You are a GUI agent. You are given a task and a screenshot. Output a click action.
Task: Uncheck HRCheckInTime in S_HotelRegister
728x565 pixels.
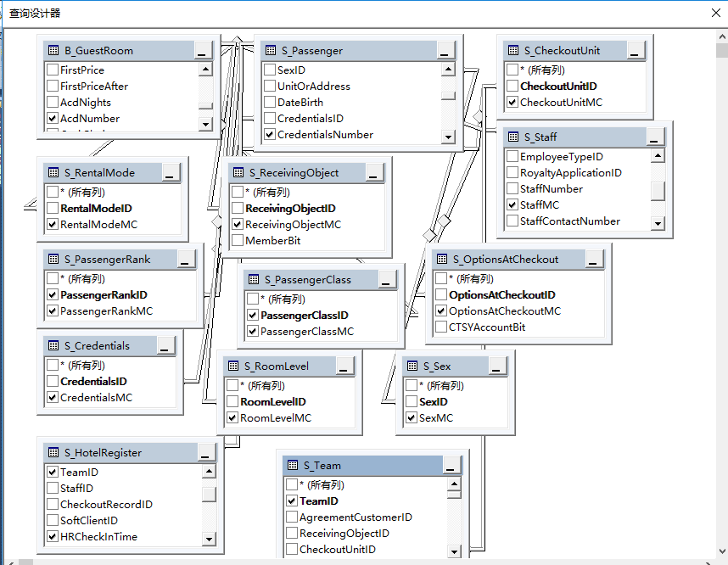tap(53, 537)
